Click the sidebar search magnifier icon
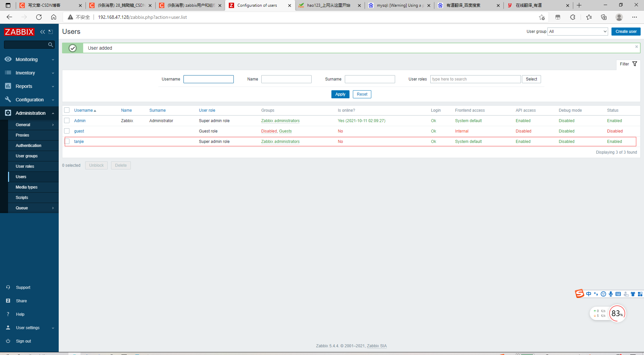 pos(51,45)
